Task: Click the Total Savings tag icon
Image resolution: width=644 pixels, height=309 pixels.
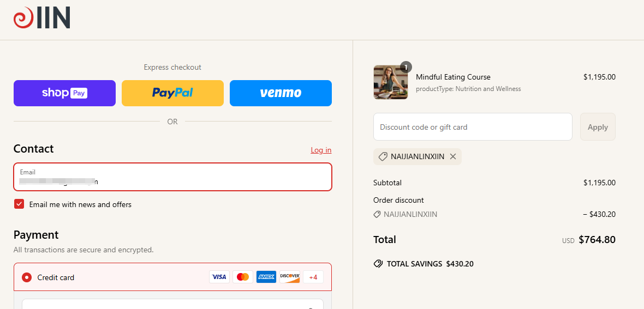Action: [378, 264]
